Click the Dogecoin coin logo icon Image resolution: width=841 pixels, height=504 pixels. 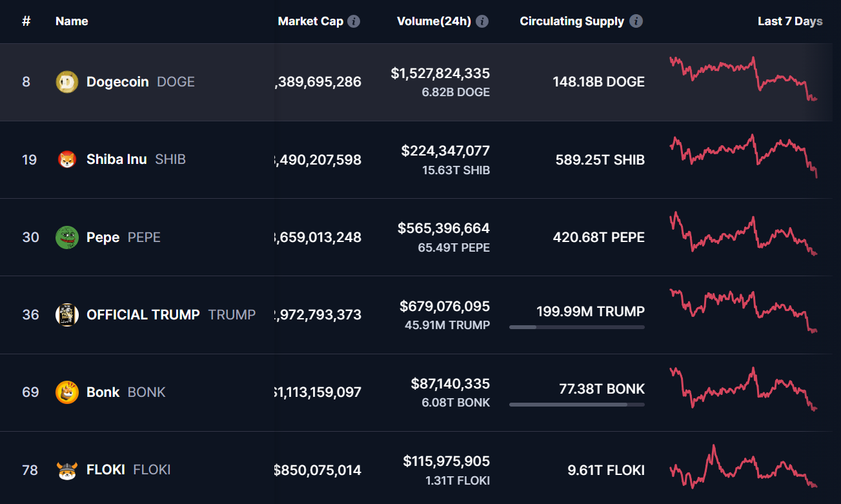67,82
